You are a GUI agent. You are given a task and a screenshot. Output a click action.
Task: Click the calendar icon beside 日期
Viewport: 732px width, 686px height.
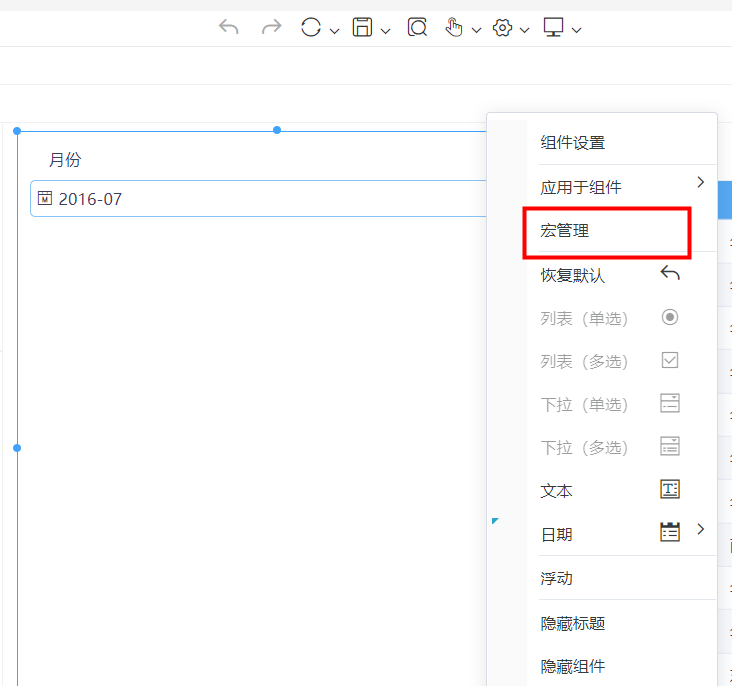click(x=670, y=532)
